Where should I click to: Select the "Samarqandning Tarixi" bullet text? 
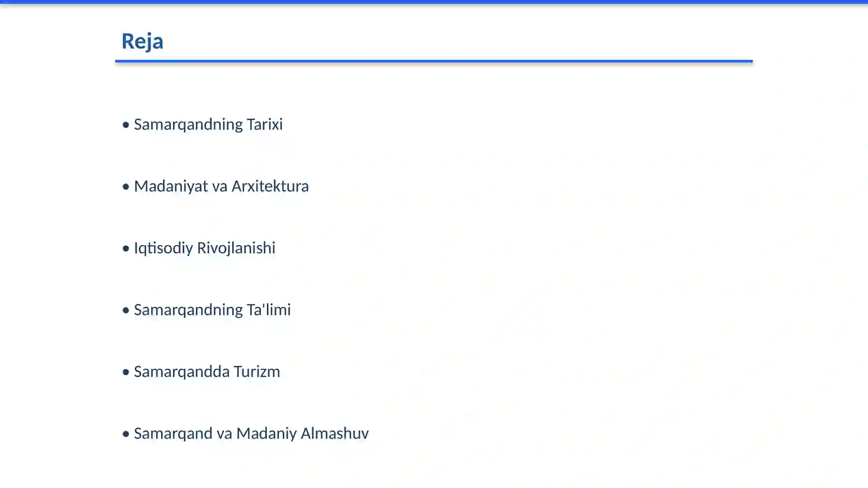pyautogui.click(x=208, y=124)
